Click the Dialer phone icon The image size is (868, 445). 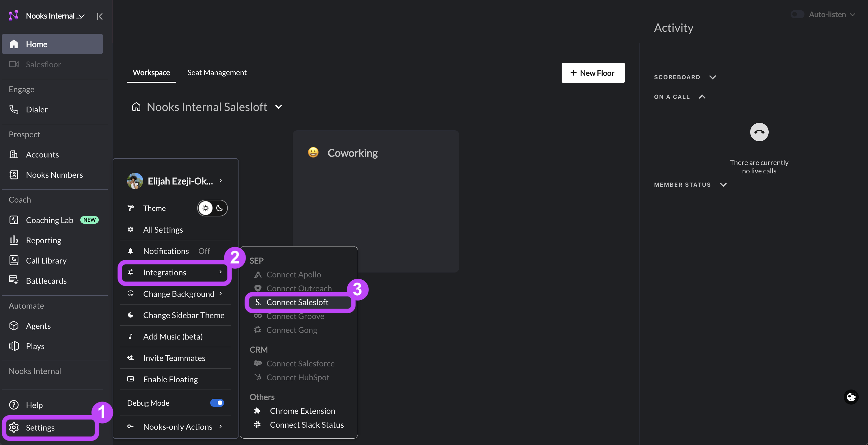tap(14, 109)
